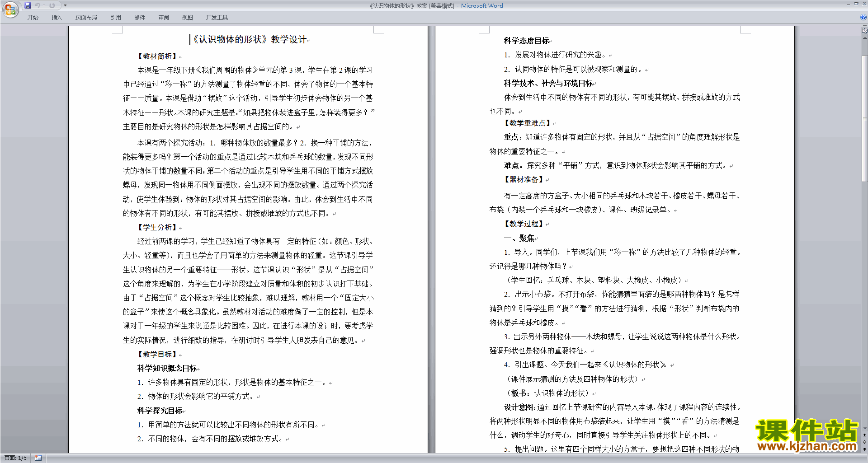Image resolution: width=868 pixels, height=463 pixels.
Task: Save the document with the floppy icon
Action: 28,5
